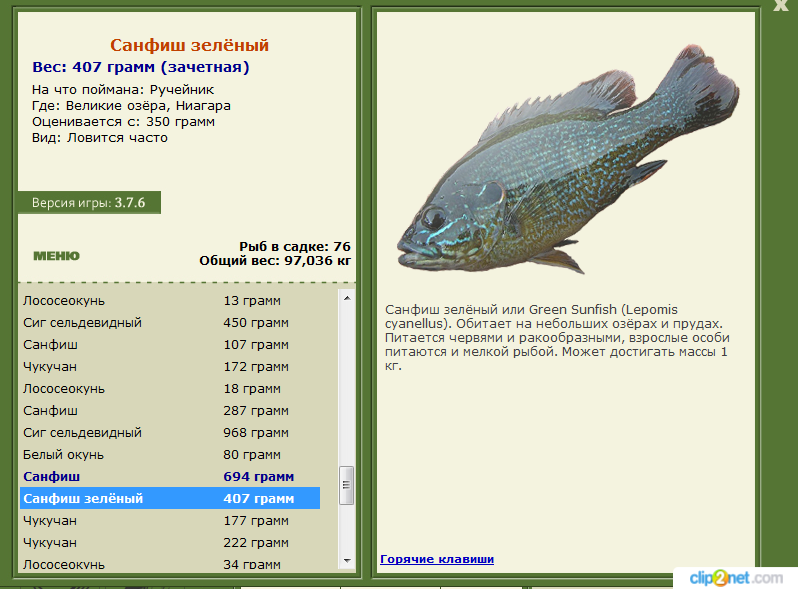Viewport: 798px width, 589px height.
Task: Click the Версия игры 3.7.6 label
Action: 89,203
